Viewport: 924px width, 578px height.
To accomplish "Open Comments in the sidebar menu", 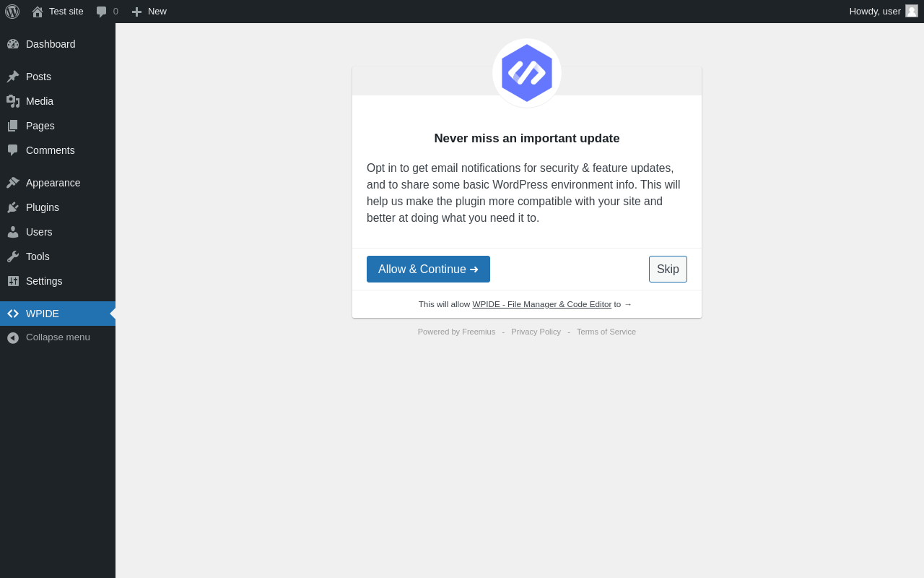I will tap(58, 150).
